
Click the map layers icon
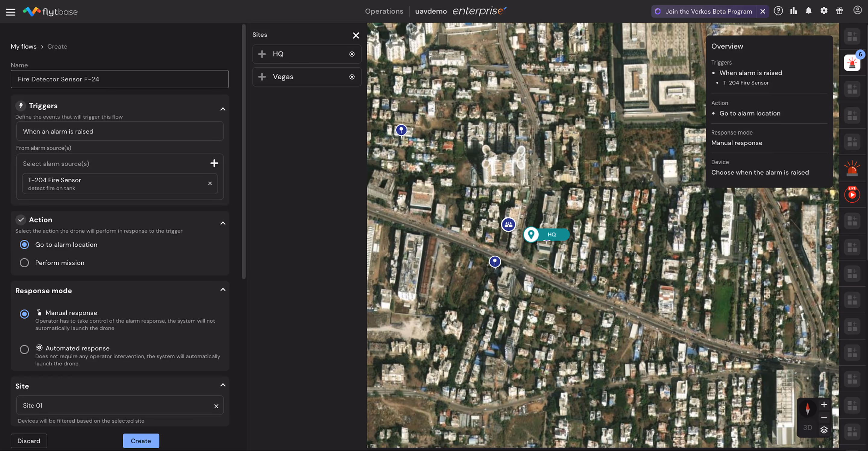pyautogui.click(x=823, y=430)
